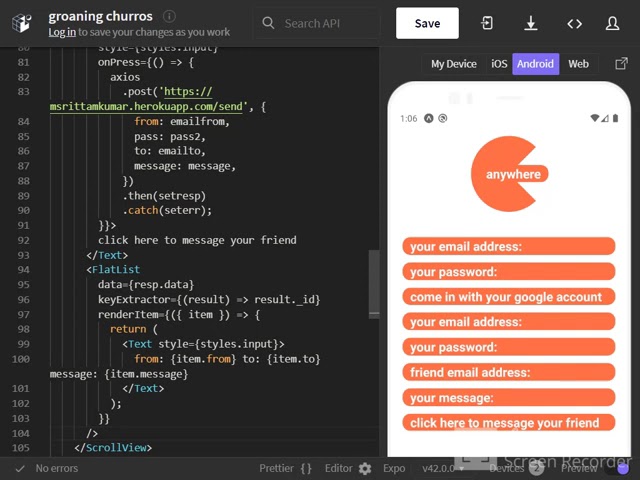Click the '.then(setresp)' code line

pyautogui.click(x=164, y=196)
